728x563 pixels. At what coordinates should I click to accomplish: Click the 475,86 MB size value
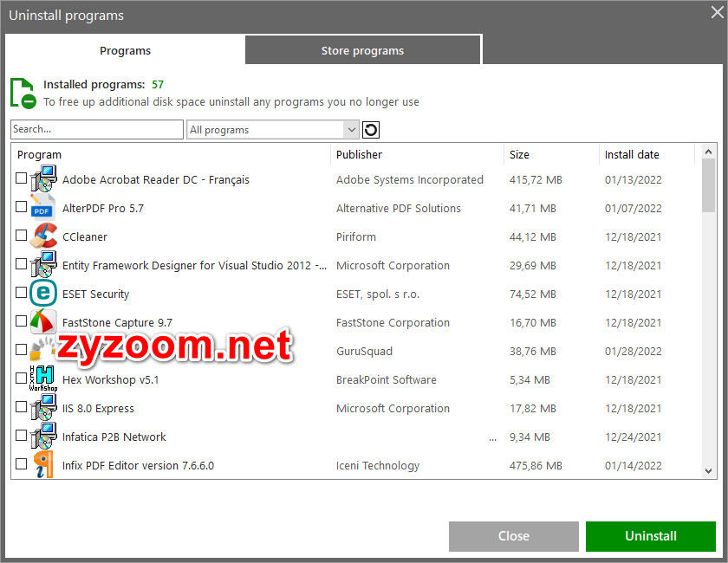tap(536, 465)
